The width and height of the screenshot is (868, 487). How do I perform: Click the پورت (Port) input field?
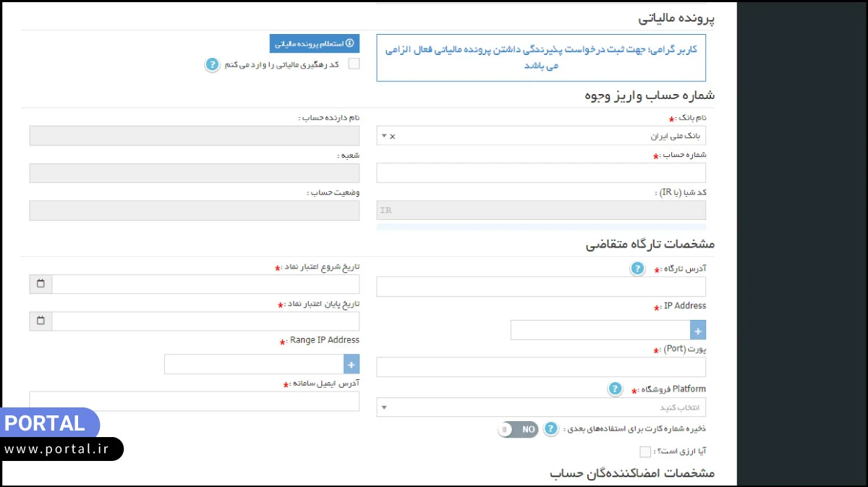[x=541, y=367]
